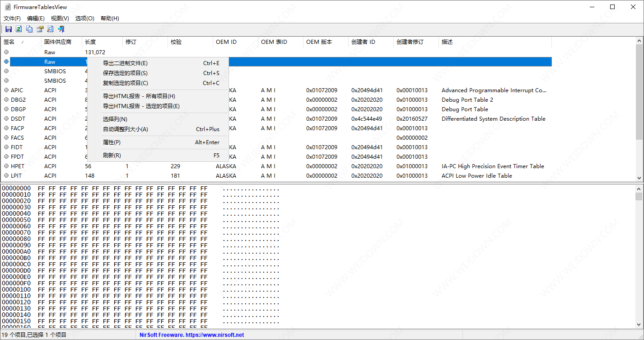Click the gray dot of the LPIT row
644x340 pixels.
(x=6, y=175)
